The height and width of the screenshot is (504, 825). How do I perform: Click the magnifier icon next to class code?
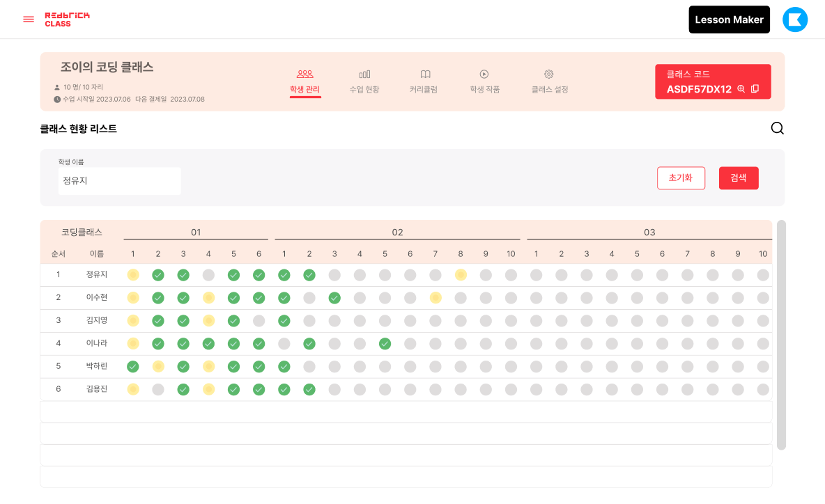[x=741, y=89]
